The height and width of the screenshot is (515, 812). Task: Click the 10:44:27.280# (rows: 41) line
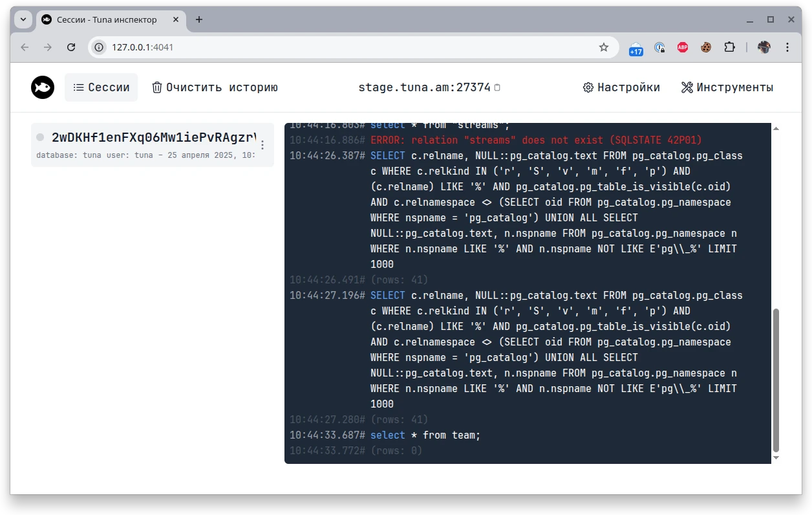359,420
